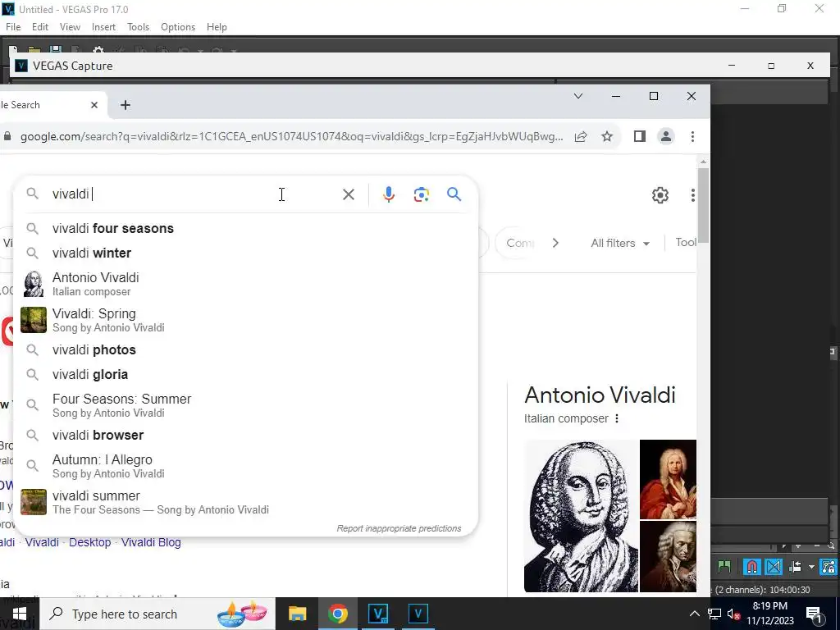Click the green marker icon in VEGAS toolbar
Screen dimensions: 840x630
tap(724, 566)
